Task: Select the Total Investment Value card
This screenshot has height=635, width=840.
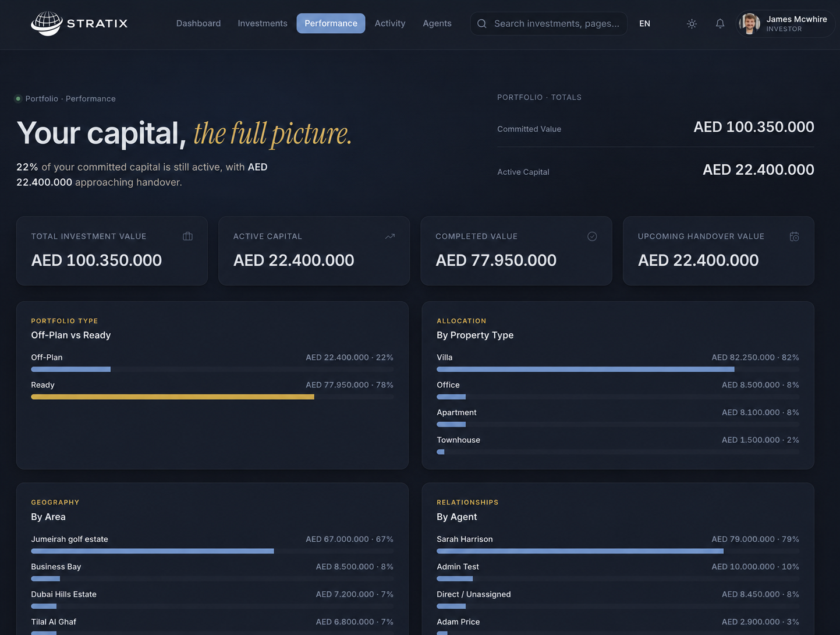Action: coord(112,251)
